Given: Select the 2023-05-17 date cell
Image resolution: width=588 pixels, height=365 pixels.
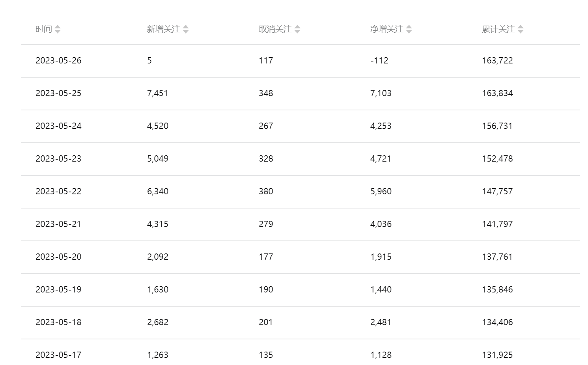Looking at the screenshot, I should [58, 355].
